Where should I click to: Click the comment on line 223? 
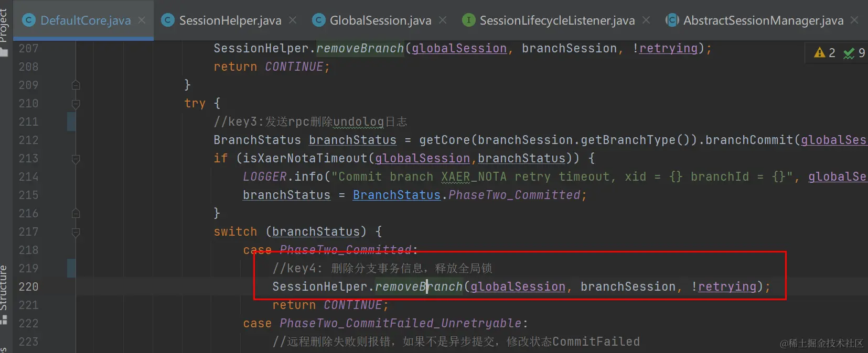(456, 341)
